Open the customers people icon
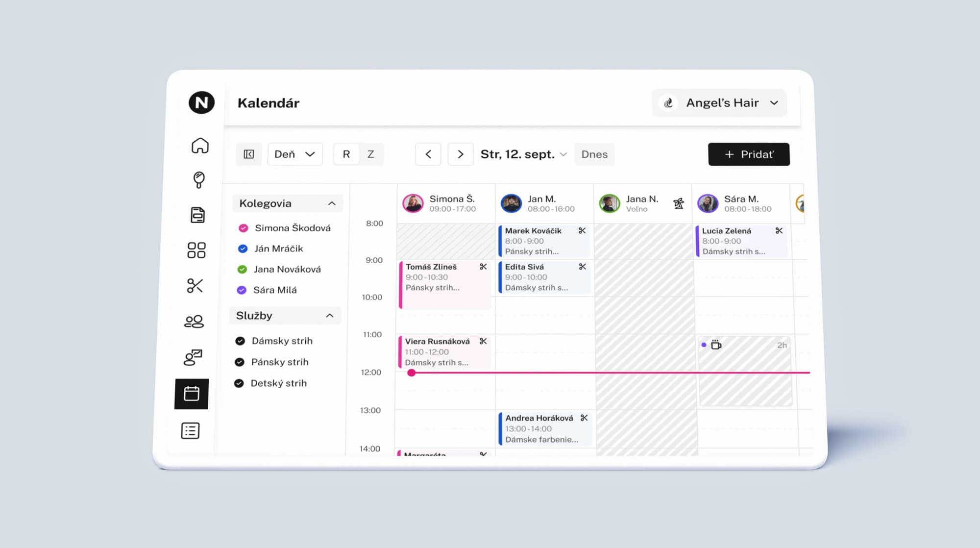Viewport: 980px width, 548px height. 194,322
